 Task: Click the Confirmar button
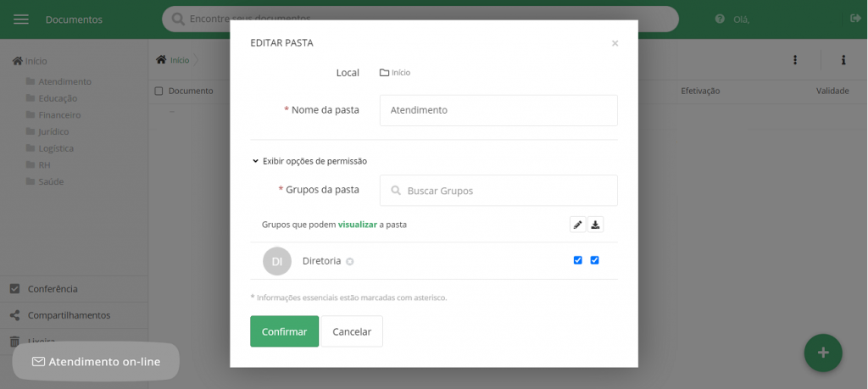pyautogui.click(x=284, y=331)
